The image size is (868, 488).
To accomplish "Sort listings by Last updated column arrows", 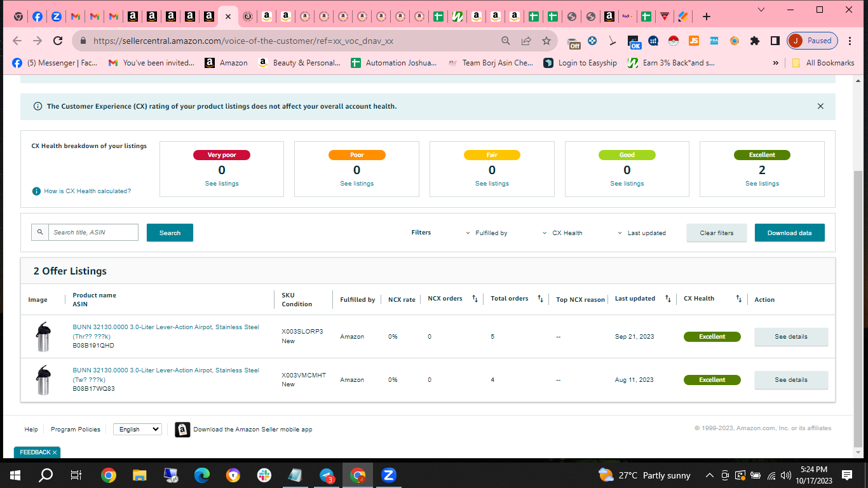I will pos(668,299).
